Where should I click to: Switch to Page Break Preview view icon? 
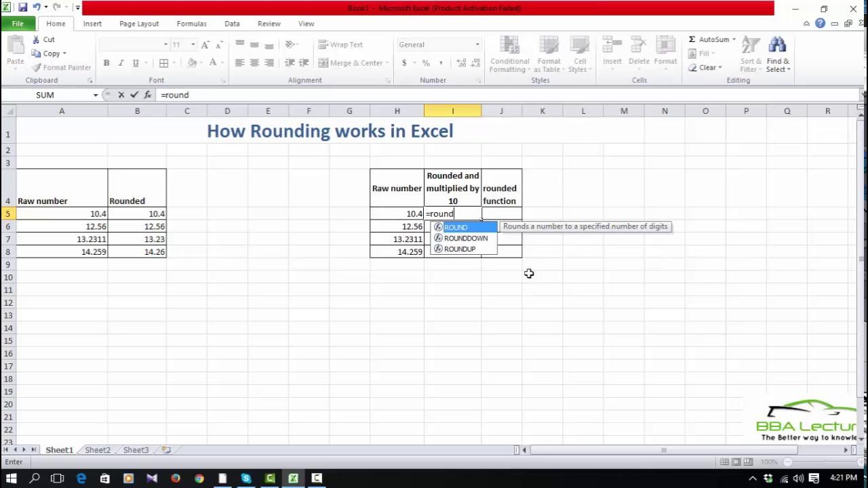749,462
